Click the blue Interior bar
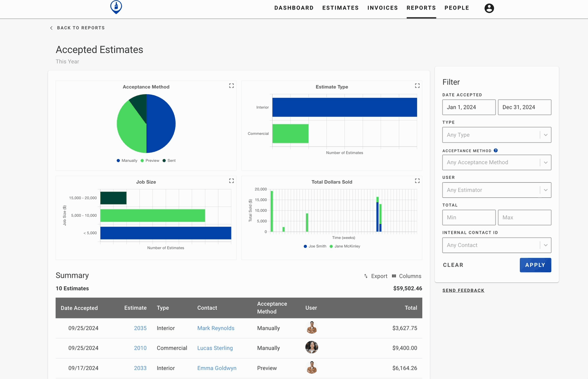The height and width of the screenshot is (379, 588). [345, 107]
